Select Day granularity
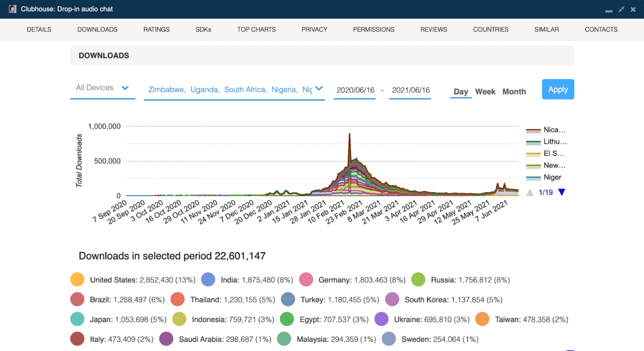644x351 pixels. point(461,92)
